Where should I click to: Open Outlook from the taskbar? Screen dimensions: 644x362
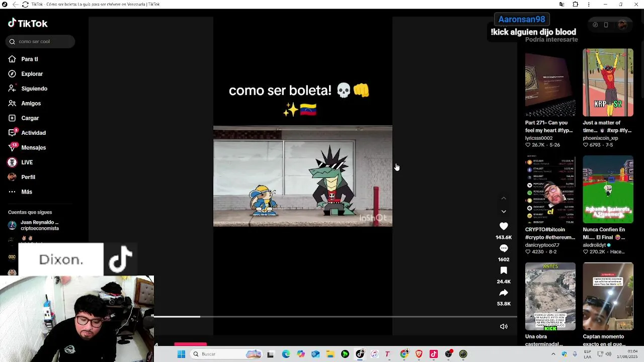tap(315, 354)
